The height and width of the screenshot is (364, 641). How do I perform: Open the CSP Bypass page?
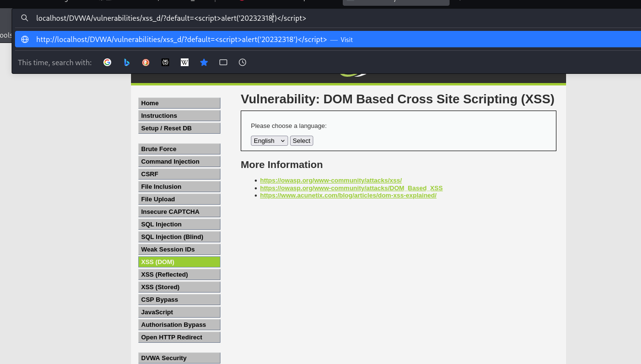(x=179, y=300)
